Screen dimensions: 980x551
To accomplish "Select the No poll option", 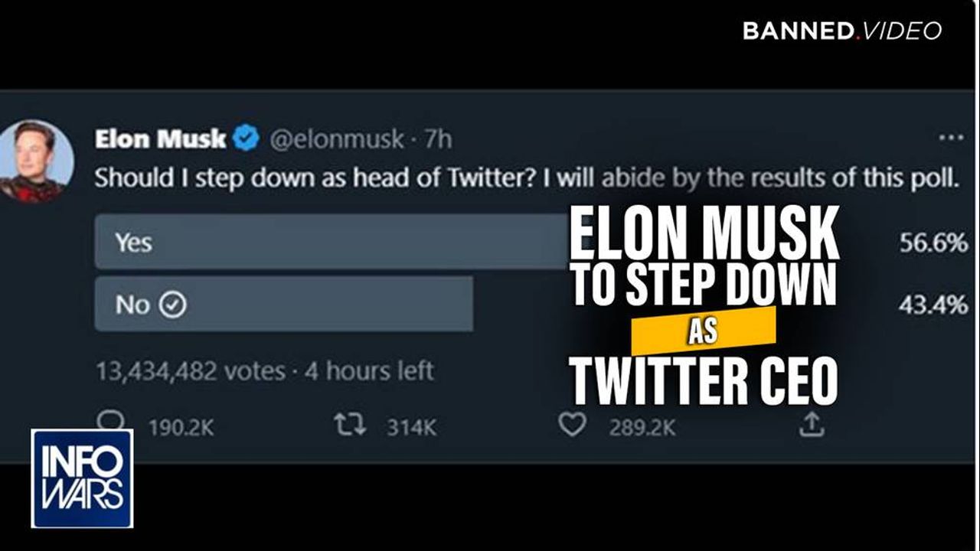I will tap(283, 305).
